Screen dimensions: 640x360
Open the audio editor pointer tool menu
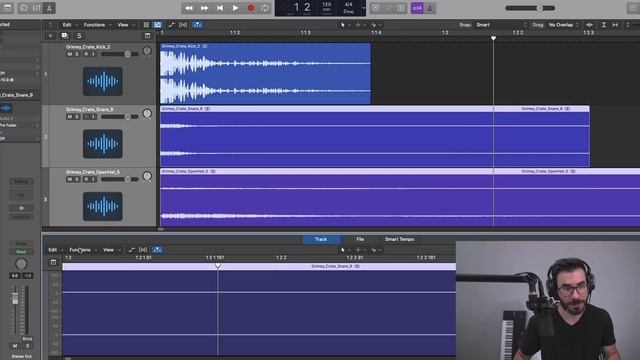coord(344,250)
